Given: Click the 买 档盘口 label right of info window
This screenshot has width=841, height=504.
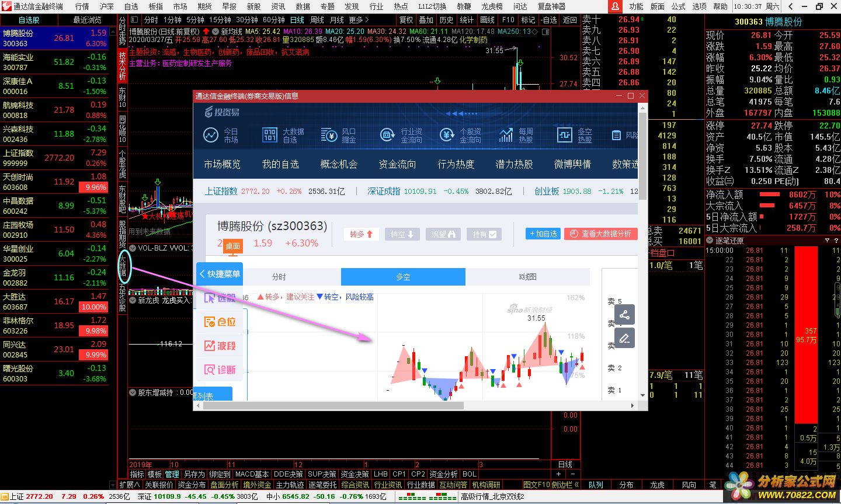Looking at the screenshot, I should point(662,253).
